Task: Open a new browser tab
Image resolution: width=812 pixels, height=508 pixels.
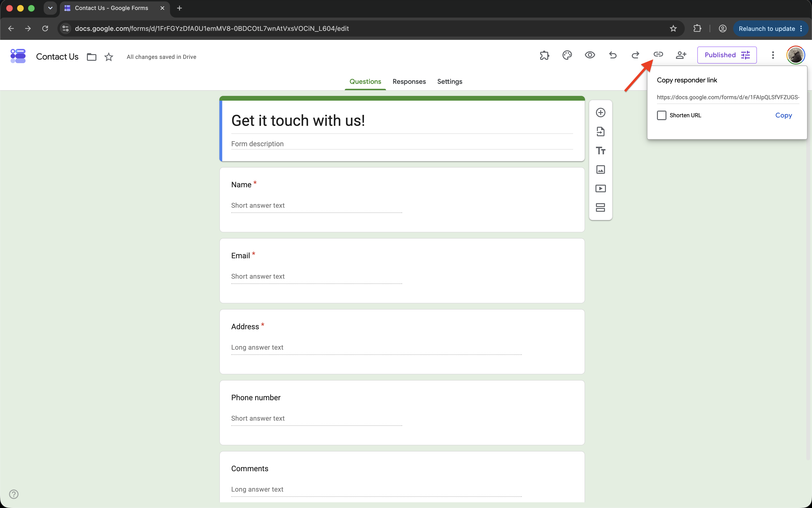Action: pyautogui.click(x=179, y=8)
